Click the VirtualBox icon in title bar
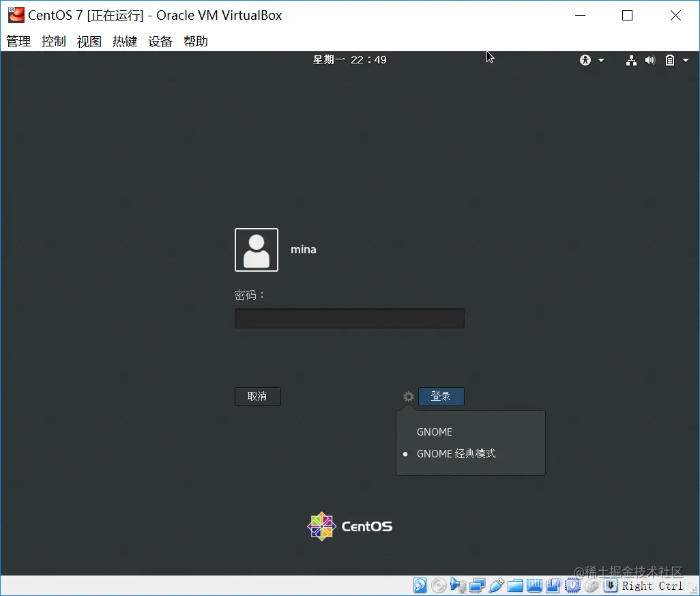 coord(16,15)
